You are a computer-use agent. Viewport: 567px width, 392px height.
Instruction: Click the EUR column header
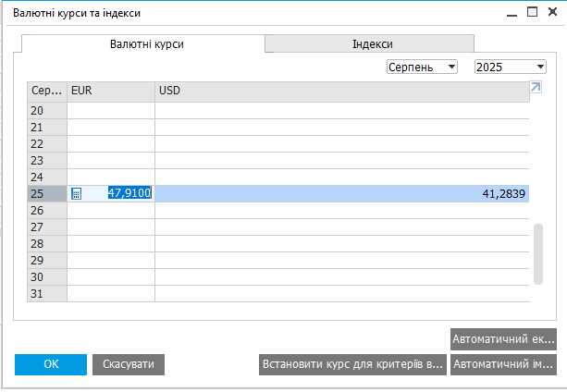pyautogui.click(x=111, y=91)
